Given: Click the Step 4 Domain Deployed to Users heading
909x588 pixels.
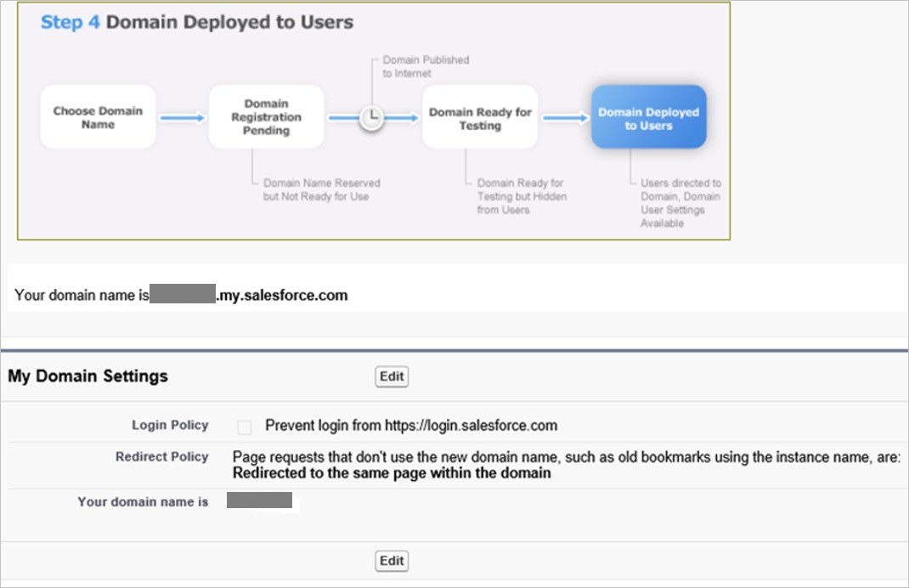Looking at the screenshot, I should pos(197,22).
